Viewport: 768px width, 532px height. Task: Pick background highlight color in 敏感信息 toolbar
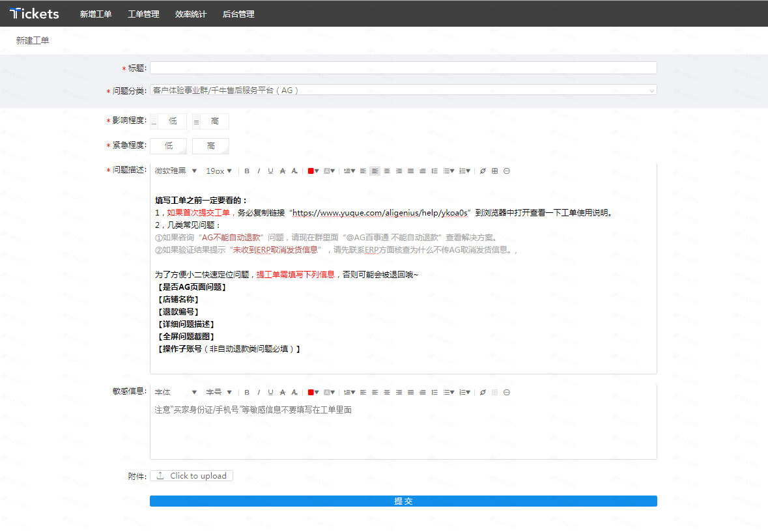pos(329,392)
